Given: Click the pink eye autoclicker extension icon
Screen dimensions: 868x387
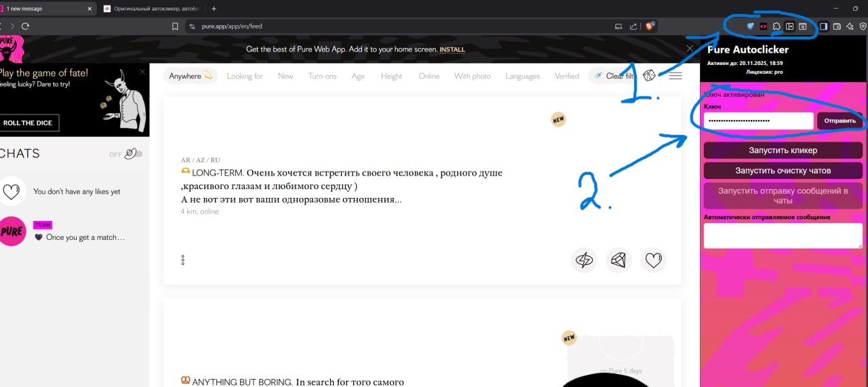Looking at the screenshot, I should coord(763,26).
